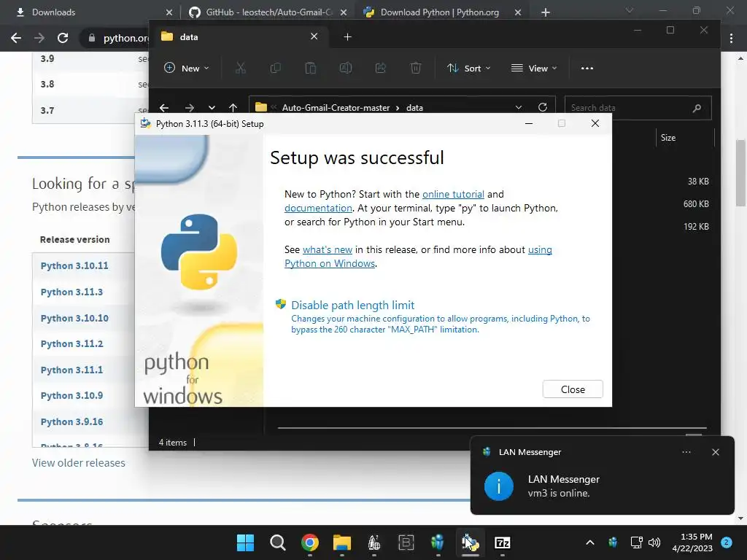
Task: Click the volume icon in system tray
Action: coord(654,542)
